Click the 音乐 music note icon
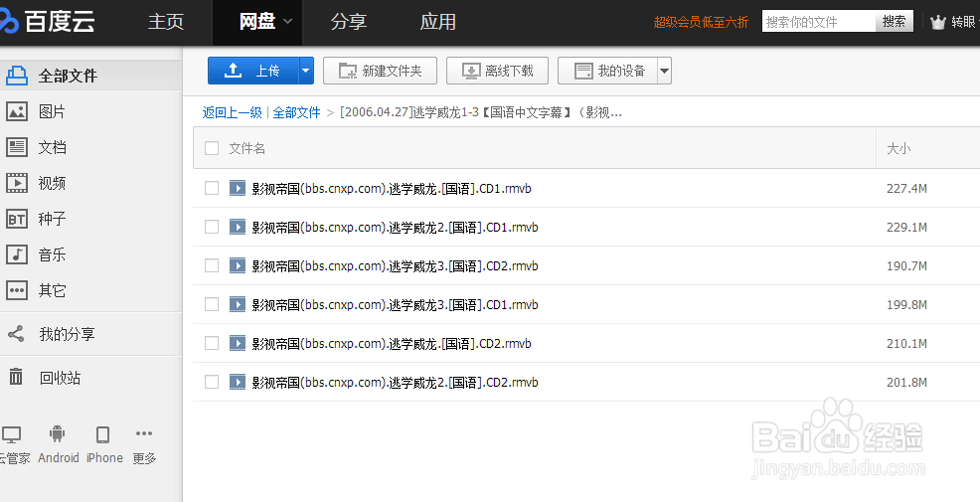This screenshot has height=502, width=980. pyautogui.click(x=17, y=254)
